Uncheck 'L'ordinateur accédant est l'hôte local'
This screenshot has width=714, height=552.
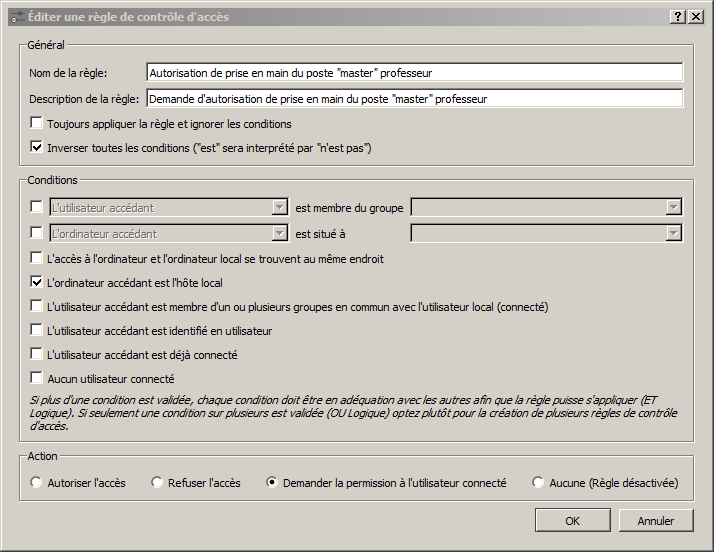point(36,282)
